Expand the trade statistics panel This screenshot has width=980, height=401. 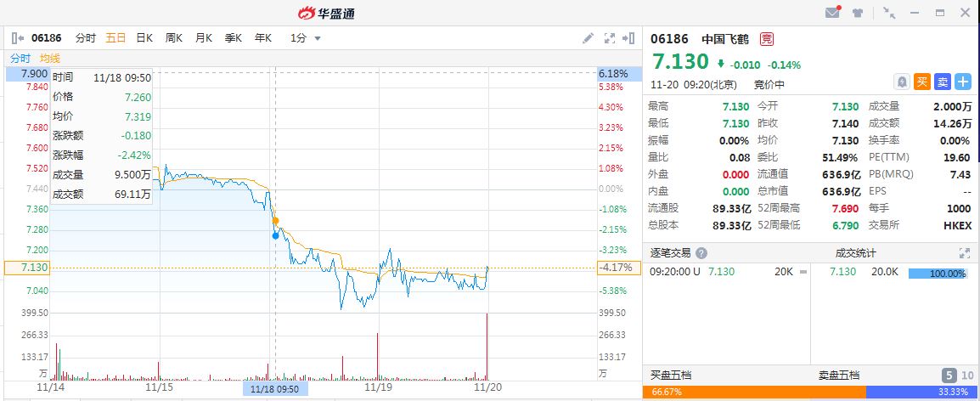pos(964,253)
